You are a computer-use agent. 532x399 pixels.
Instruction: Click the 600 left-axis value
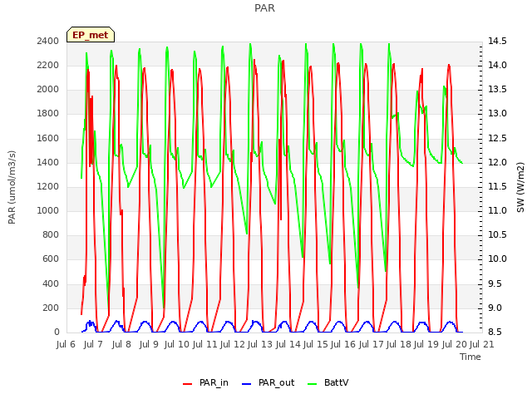click(51, 259)
